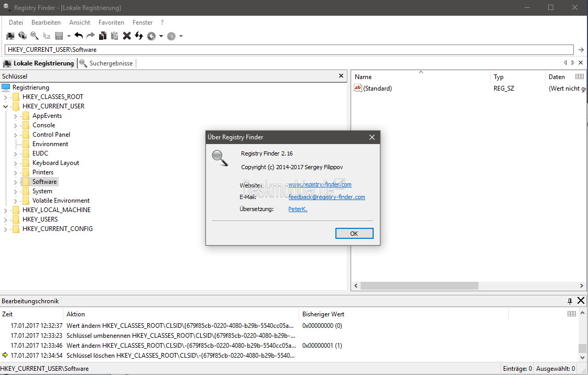Click the PeterK. translator link
This screenshot has width=588, height=375.
click(x=298, y=209)
